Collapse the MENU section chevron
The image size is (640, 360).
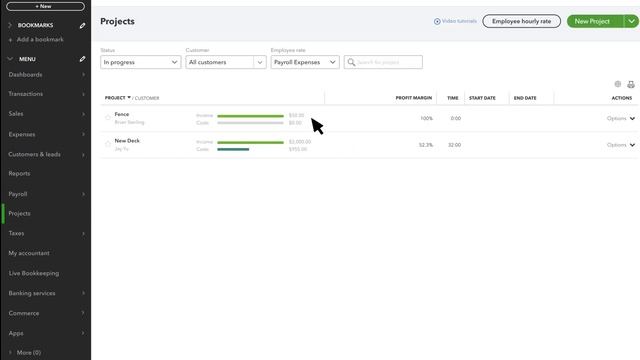coord(10,59)
